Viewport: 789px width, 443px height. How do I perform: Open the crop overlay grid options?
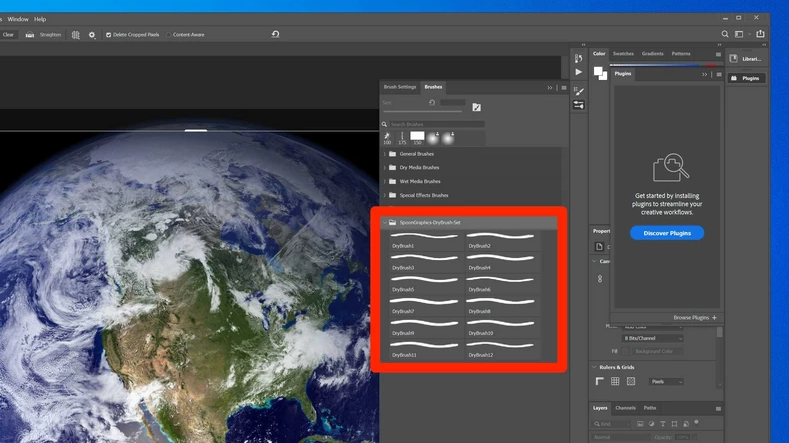(x=75, y=35)
